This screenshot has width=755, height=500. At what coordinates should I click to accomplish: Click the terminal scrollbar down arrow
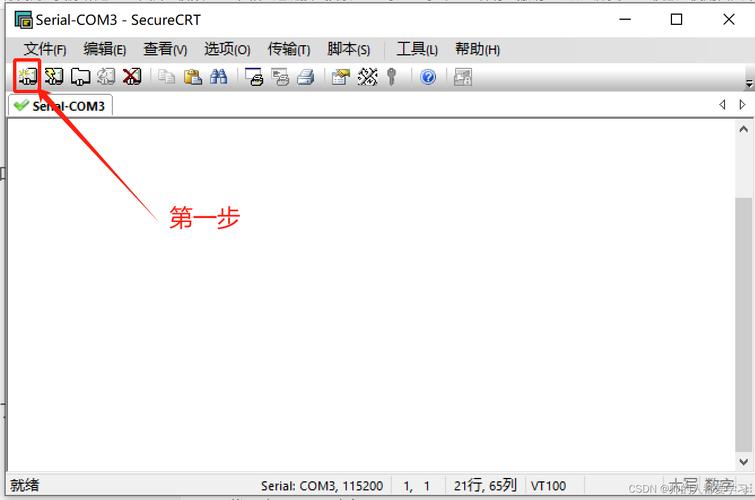pyautogui.click(x=743, y=461)
